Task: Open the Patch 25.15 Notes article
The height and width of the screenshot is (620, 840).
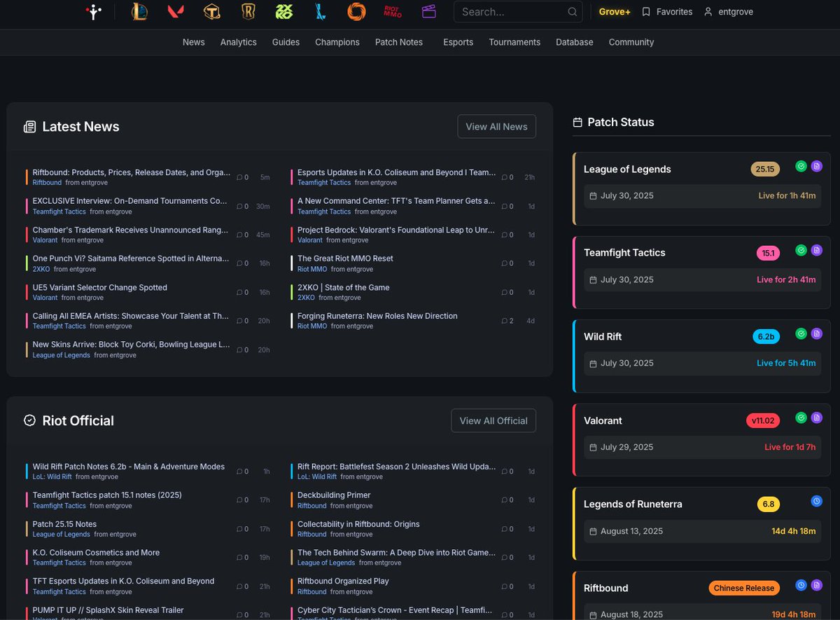Action: click(x=64, y=524)
